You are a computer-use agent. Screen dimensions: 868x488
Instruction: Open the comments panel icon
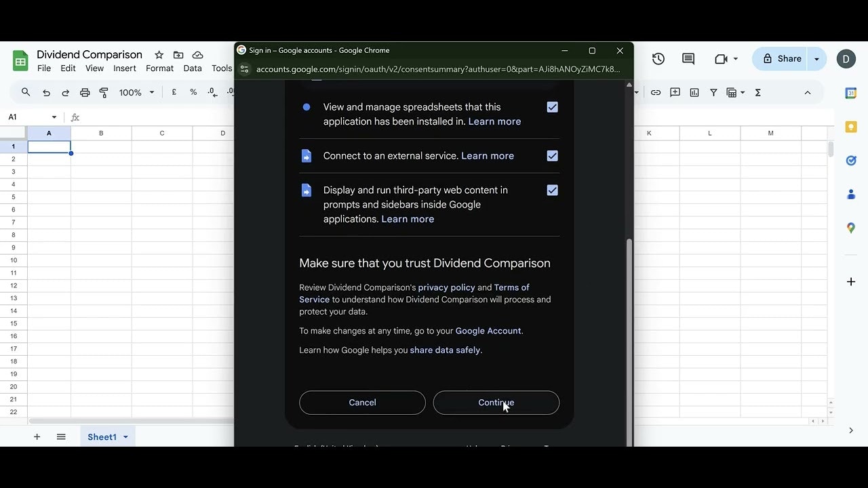tap(688, 59)
